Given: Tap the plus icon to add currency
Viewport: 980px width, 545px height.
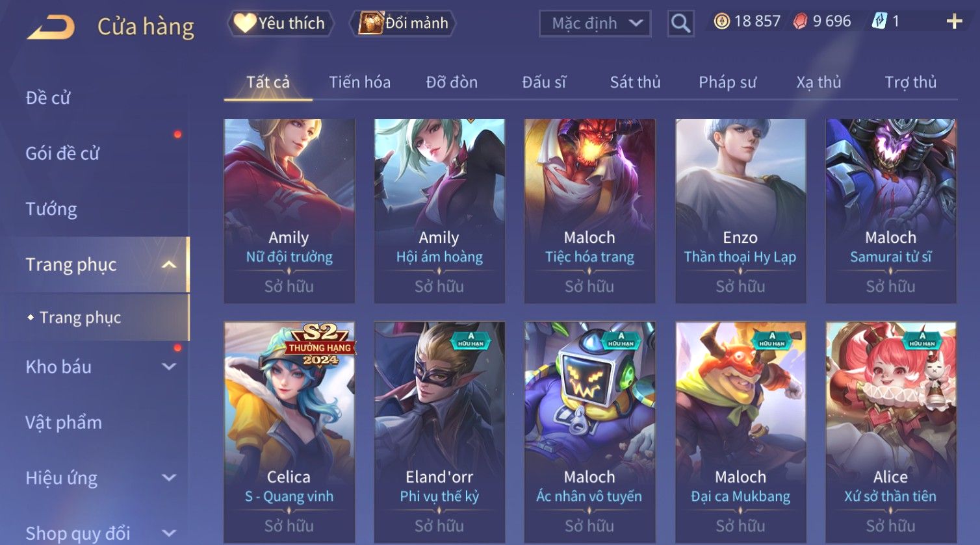Looking at the screenshot, I should 954,21.
